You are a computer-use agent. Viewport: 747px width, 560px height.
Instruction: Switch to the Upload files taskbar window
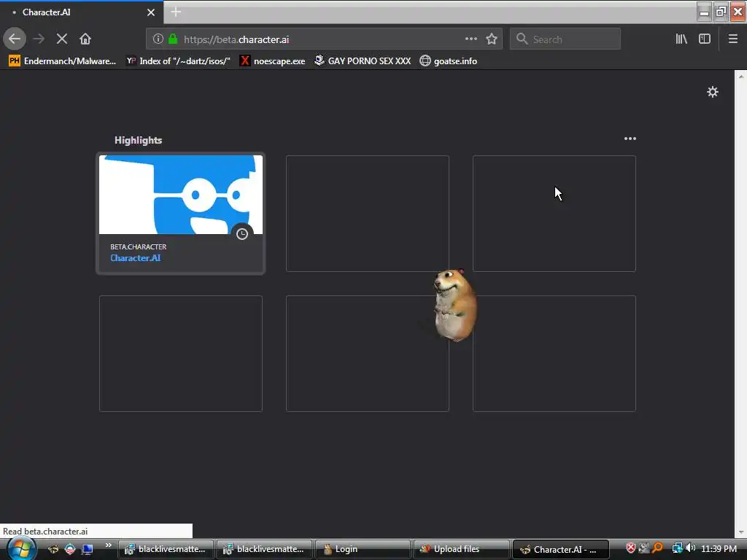461,549
